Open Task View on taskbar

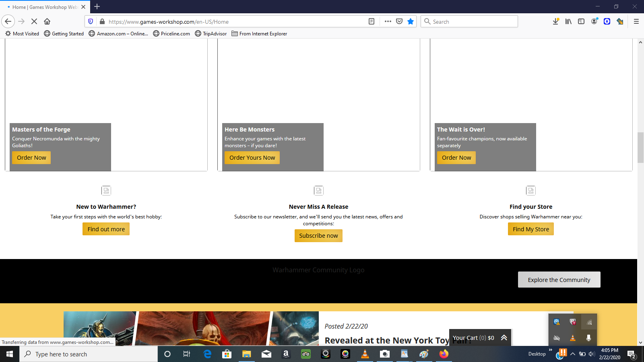187,354
